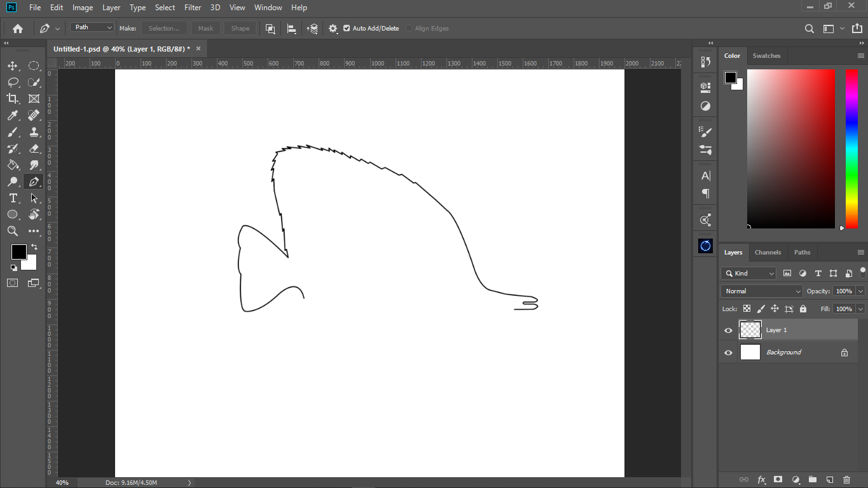Expand the layer Kind filter dropdown

pyautogui.click(x=749, y=274)
